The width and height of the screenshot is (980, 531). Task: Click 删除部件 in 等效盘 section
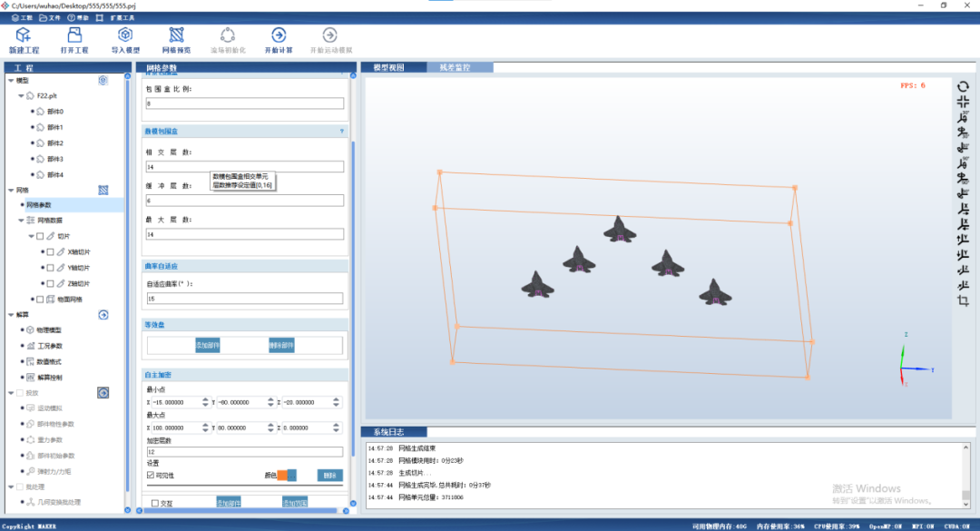281,345
